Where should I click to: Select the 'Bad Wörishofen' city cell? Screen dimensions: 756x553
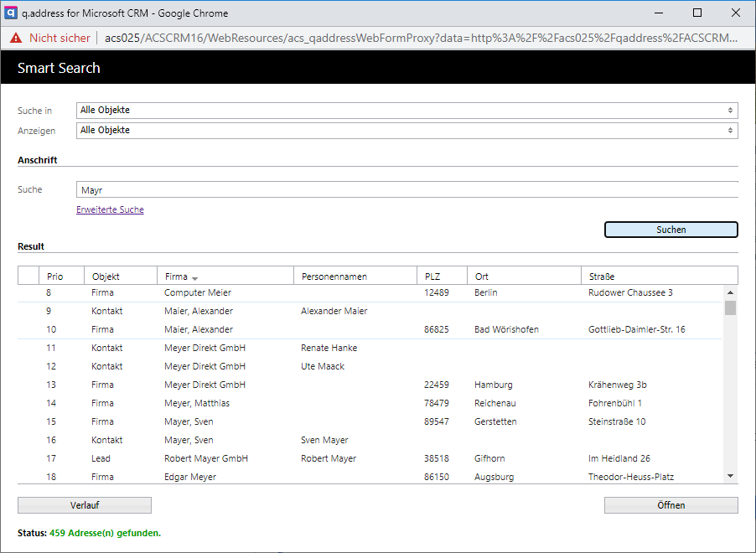[x=506, y=329]
